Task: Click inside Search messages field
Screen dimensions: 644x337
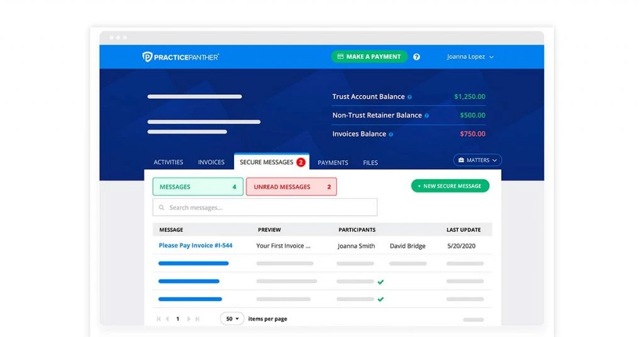Action: point(265,207)
